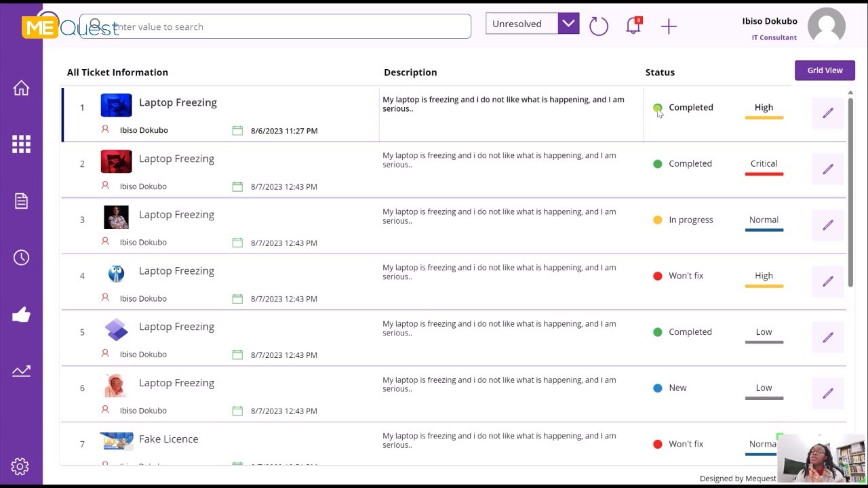Click date "8/6/2023 11:27 PM"
Image resolution: width=868 pixels, height=488 pixels.
(x=284, y=131)
